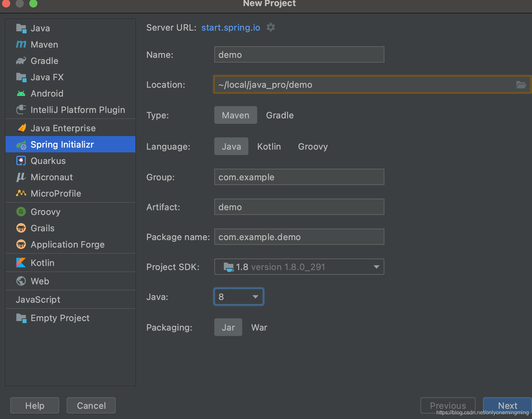Click the Previous button

point(448,405)
